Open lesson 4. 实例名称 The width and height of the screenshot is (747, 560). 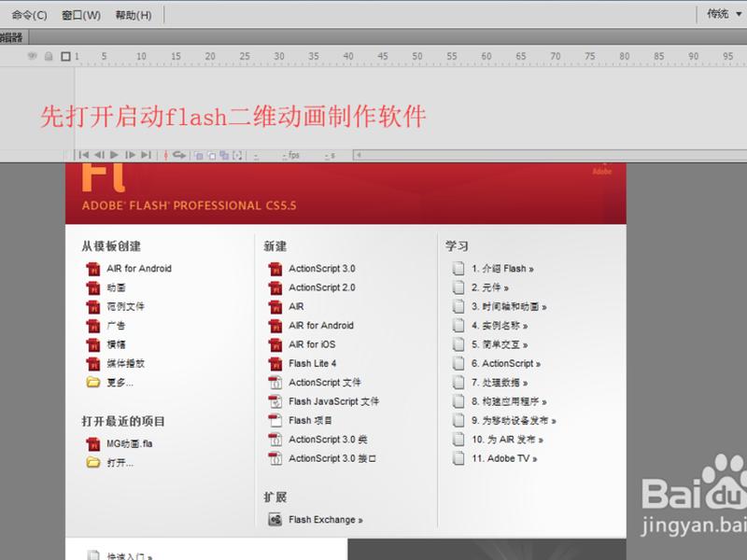point(500,326)
